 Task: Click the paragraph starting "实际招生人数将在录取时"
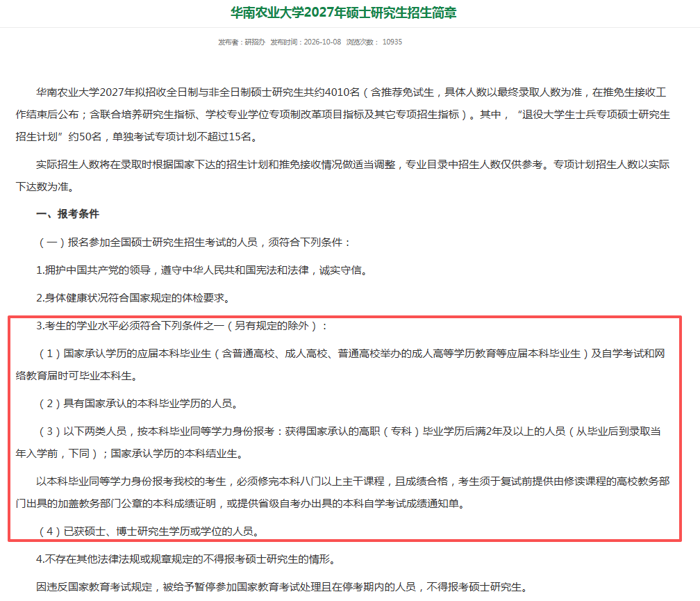click(343, 176)
